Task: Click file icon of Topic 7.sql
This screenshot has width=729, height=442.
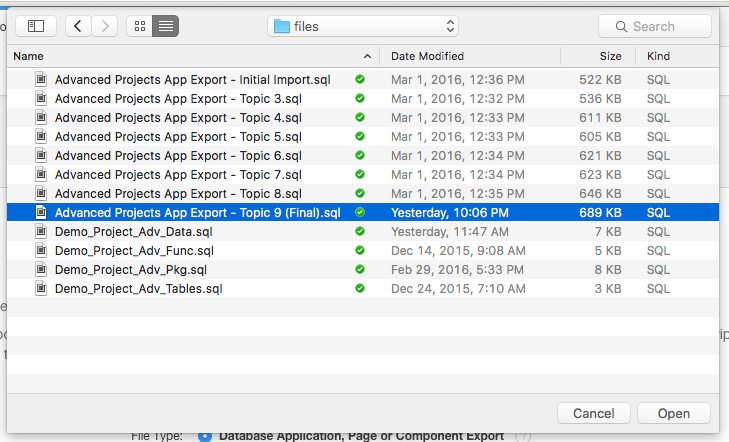Action: pos(41,175)
